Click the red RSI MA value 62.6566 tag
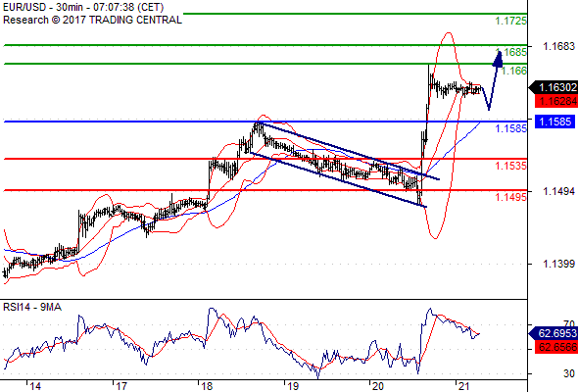 point(556,347)
